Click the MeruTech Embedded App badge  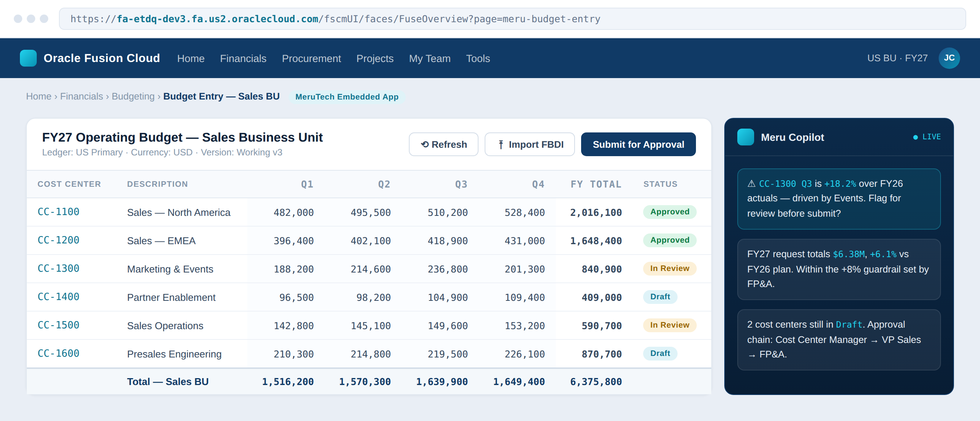(x=347, y=97)
